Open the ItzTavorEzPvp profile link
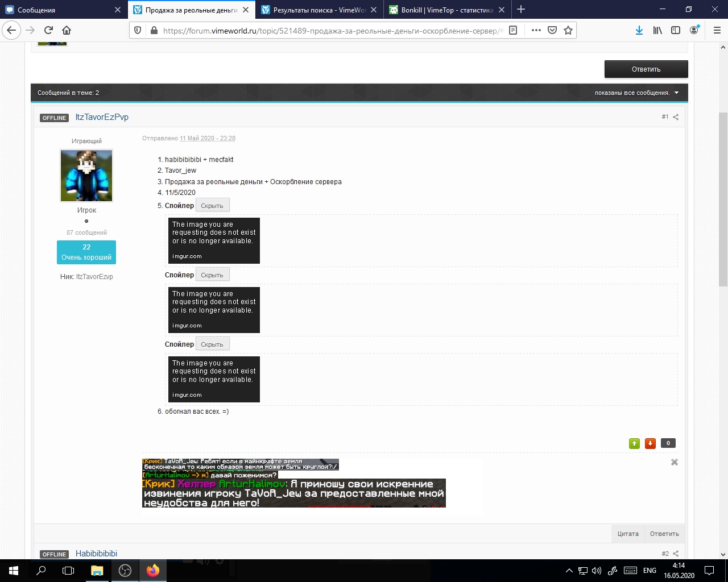 tap(102, 117)
